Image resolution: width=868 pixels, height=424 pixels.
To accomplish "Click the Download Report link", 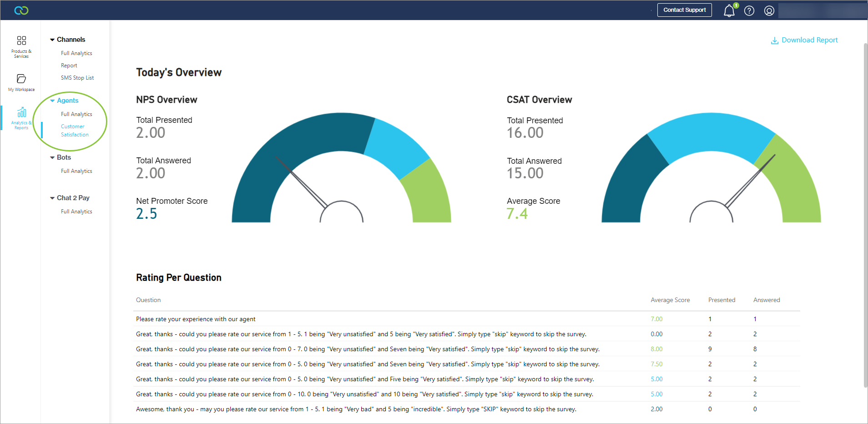I will [809, 40].
